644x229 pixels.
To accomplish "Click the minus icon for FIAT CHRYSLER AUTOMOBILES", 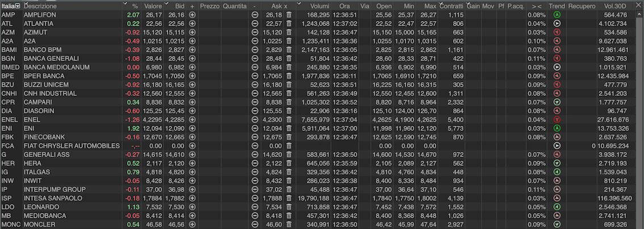I will coord(254,146).
